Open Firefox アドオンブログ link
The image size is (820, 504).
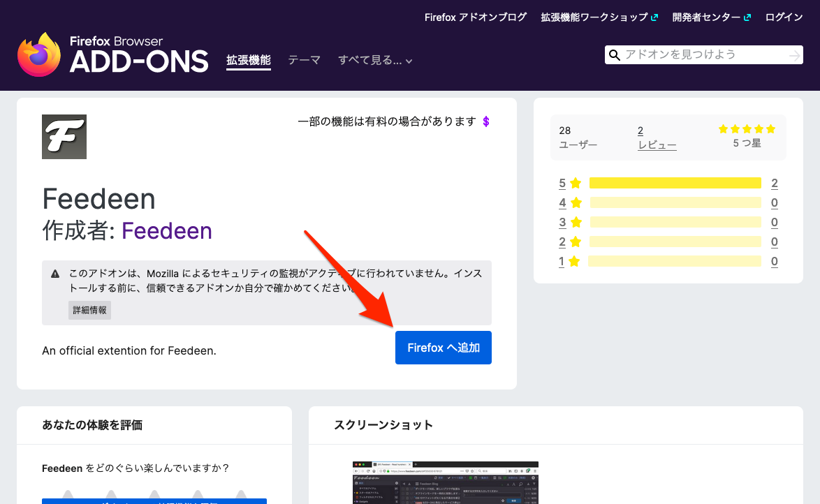click(475, 17)
